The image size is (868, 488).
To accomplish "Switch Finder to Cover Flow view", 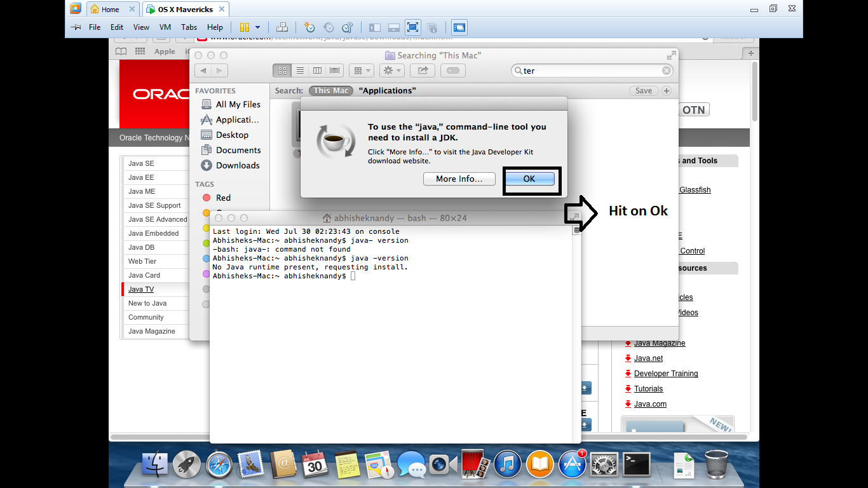I will 334,71.
